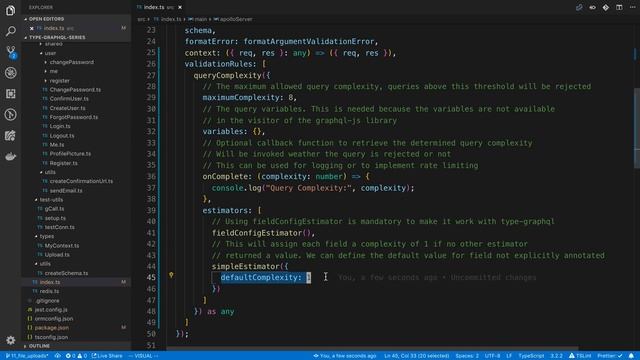Open errors and warnings count in status bar

pos(76,356)
